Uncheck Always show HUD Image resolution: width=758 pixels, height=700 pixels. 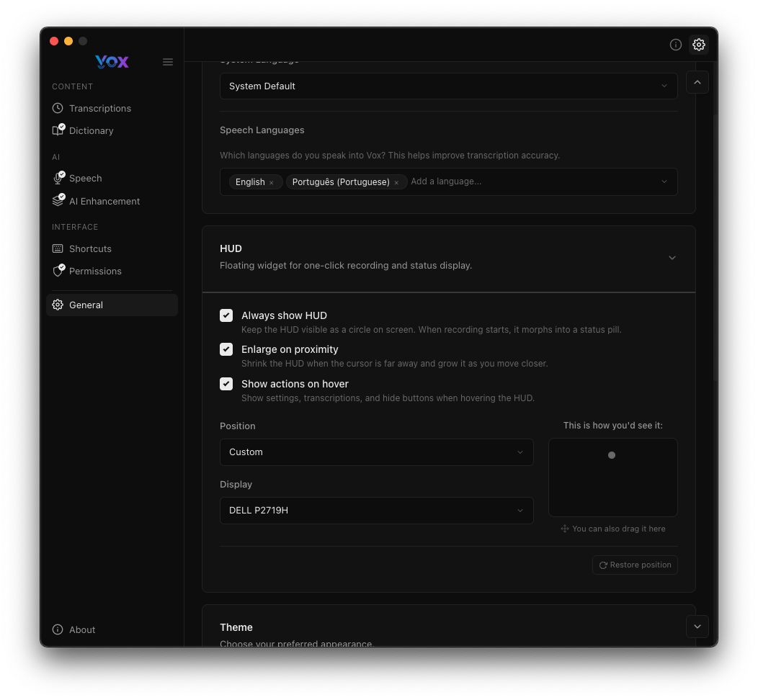click(226, 315)
